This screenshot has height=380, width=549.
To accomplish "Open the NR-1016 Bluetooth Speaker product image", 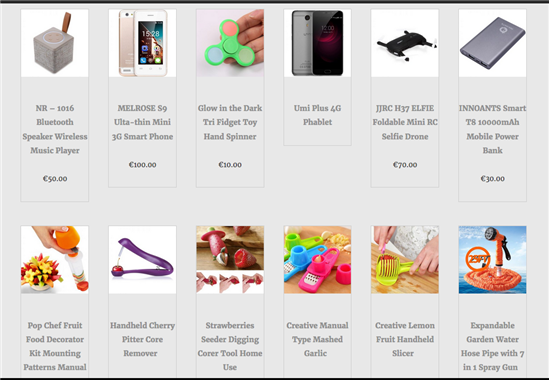I will 55,43.
